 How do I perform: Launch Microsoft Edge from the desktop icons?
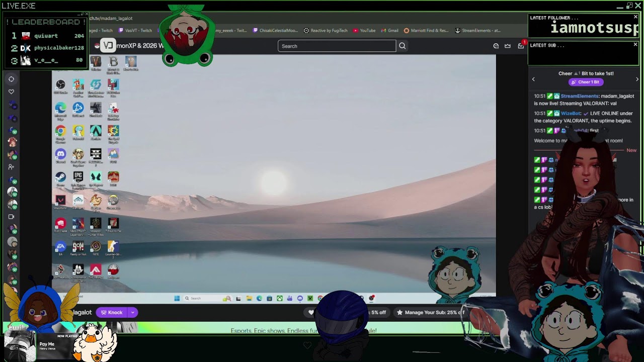point(60,110)
